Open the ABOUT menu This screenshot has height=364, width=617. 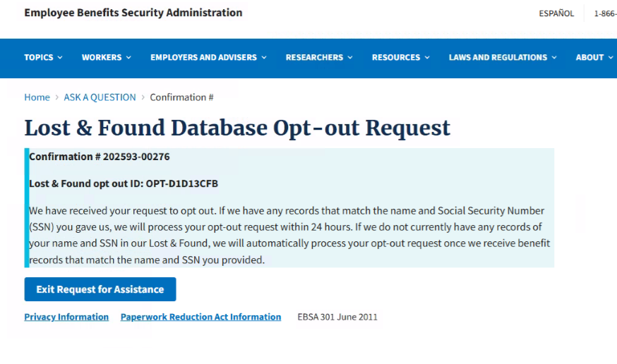click(594, 58)
